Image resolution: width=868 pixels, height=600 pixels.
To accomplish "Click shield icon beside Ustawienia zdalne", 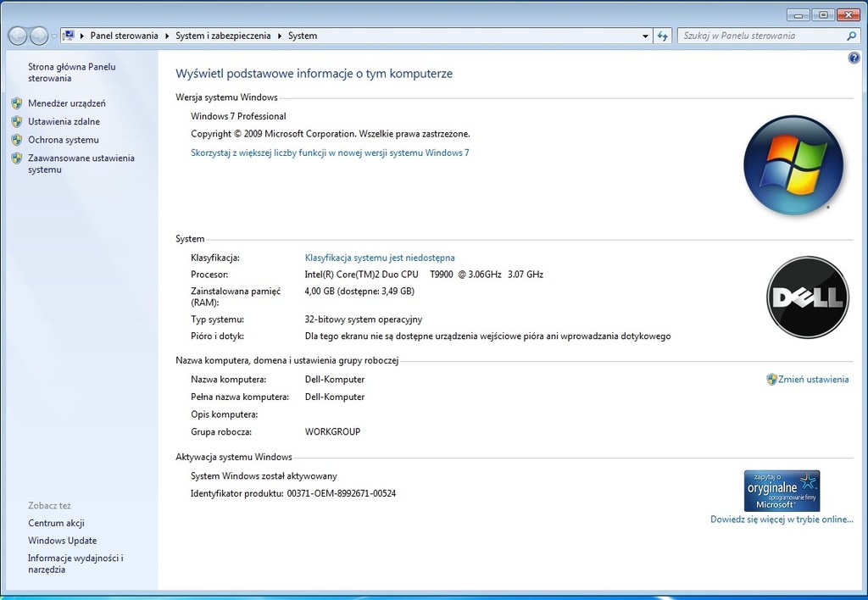I will tap(17, 122).
